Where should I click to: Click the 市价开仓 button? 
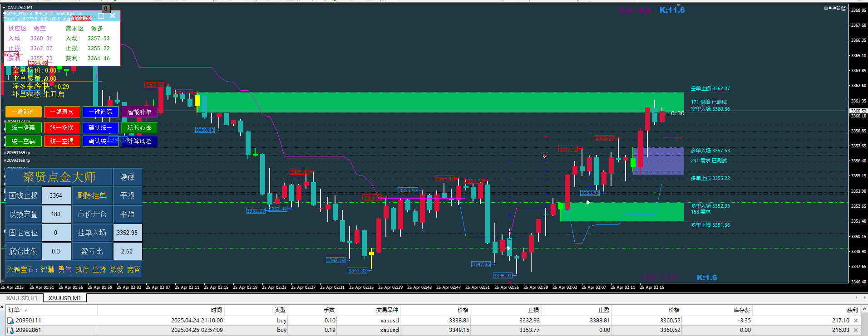(92, 214)
